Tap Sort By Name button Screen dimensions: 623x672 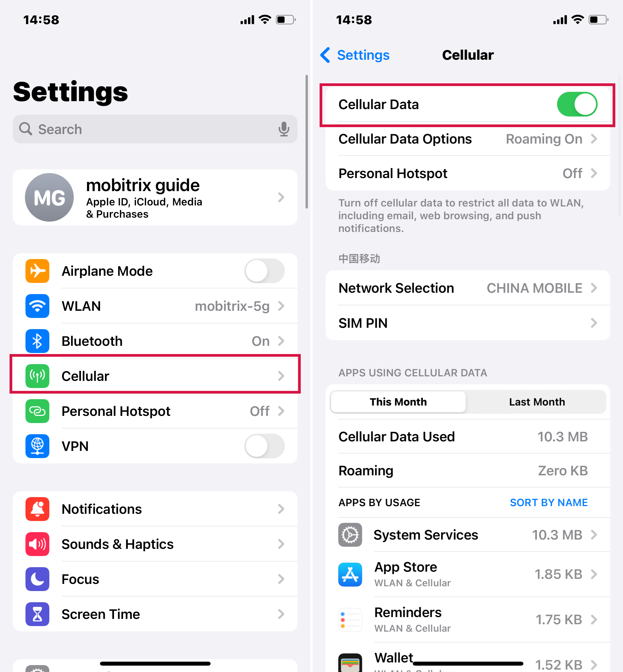click(549, 502)
